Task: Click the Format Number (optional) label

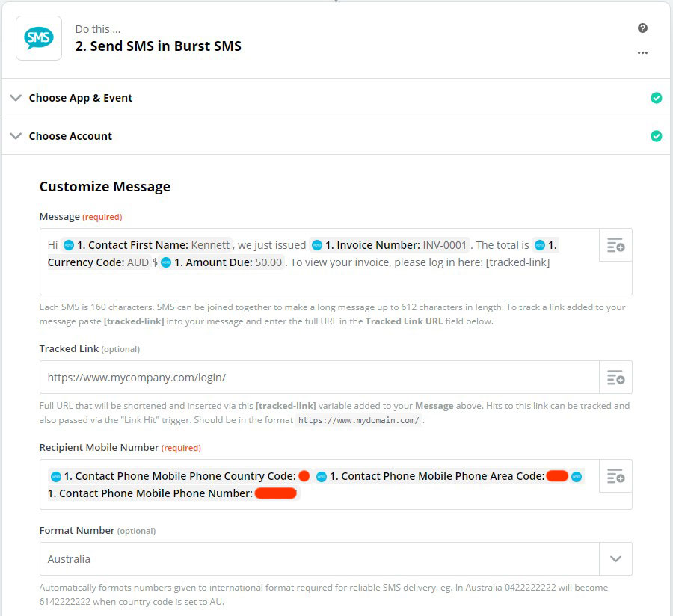Action: [97, 531]
